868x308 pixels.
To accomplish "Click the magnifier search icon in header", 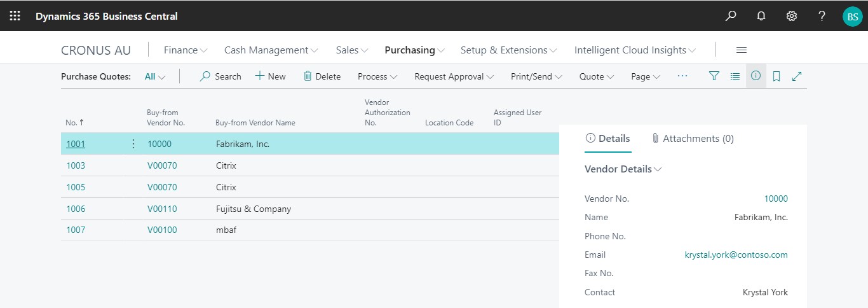I will tap(731, 16).
